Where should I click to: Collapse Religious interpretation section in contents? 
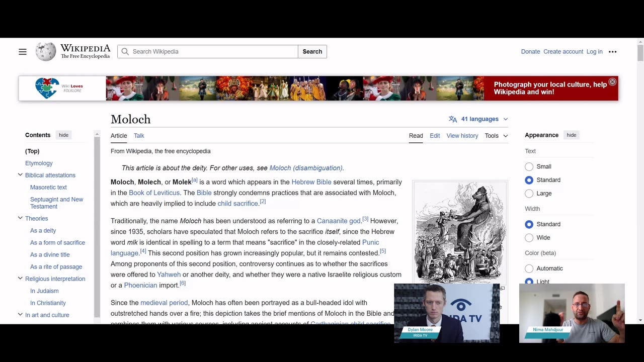(20, 279)
